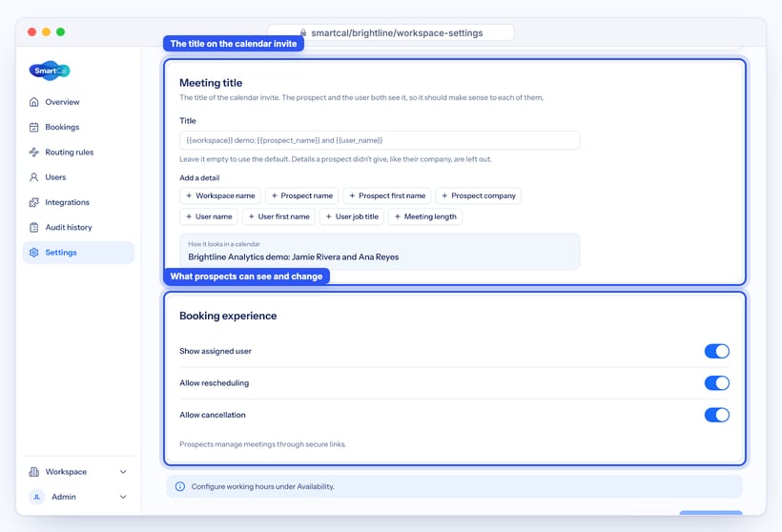
Task: Click 'Prospects manage meetings through secure links' text
Action: (262, 444)
